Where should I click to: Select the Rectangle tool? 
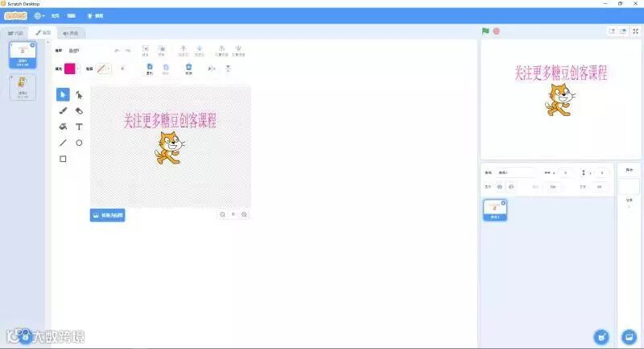point(63,159)
